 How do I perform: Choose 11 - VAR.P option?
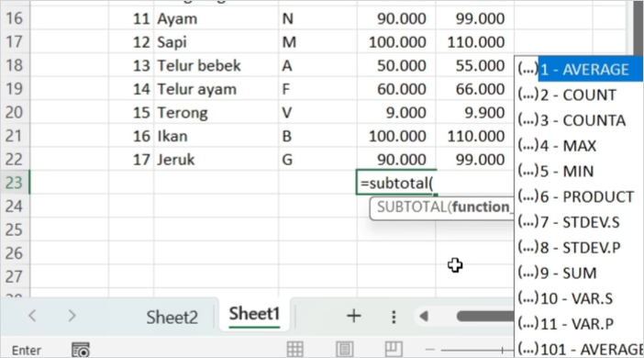579,324
